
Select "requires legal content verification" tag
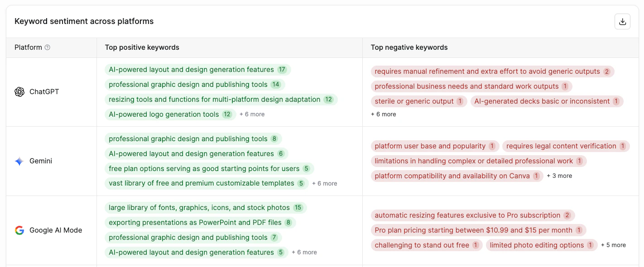(x=566, y=146)
